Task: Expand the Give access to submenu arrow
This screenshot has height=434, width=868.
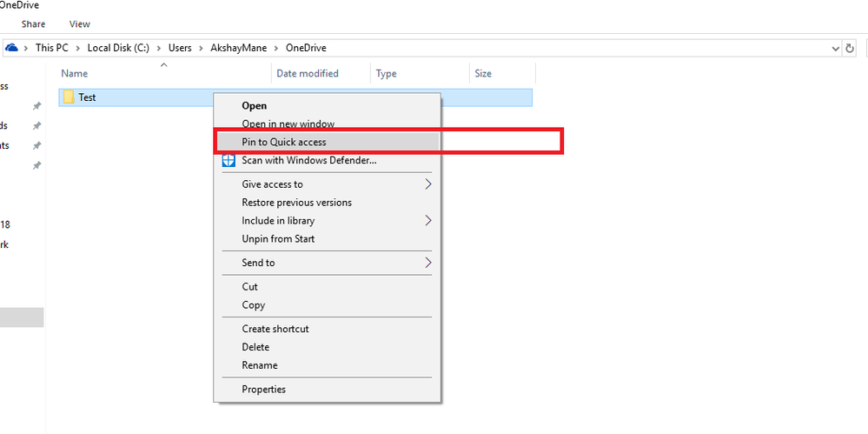Action: click(428, 184)
